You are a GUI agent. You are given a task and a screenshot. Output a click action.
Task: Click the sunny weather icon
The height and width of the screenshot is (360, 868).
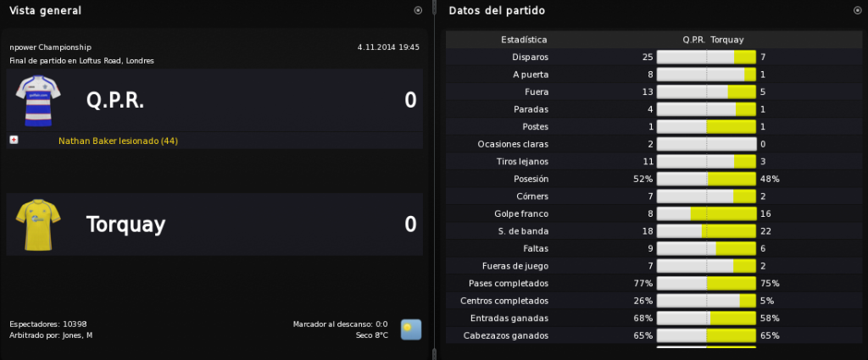[411, 330]
